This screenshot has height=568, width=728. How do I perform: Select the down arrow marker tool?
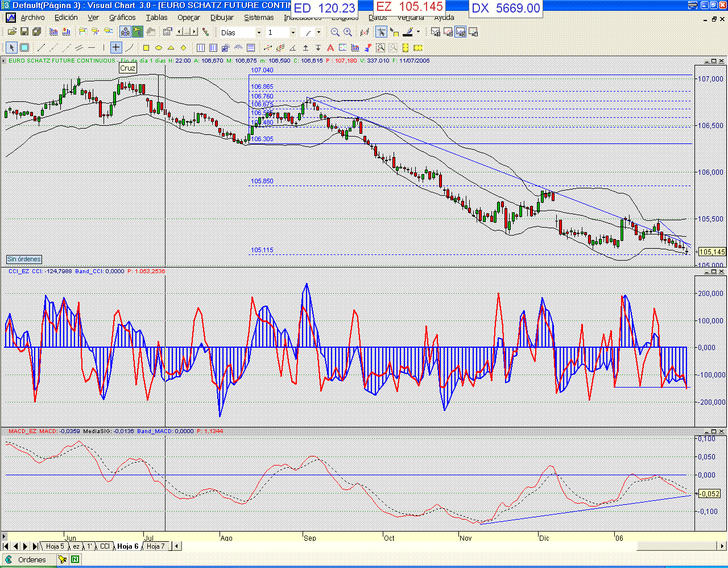pyautogui.click(x=318, y=47)
